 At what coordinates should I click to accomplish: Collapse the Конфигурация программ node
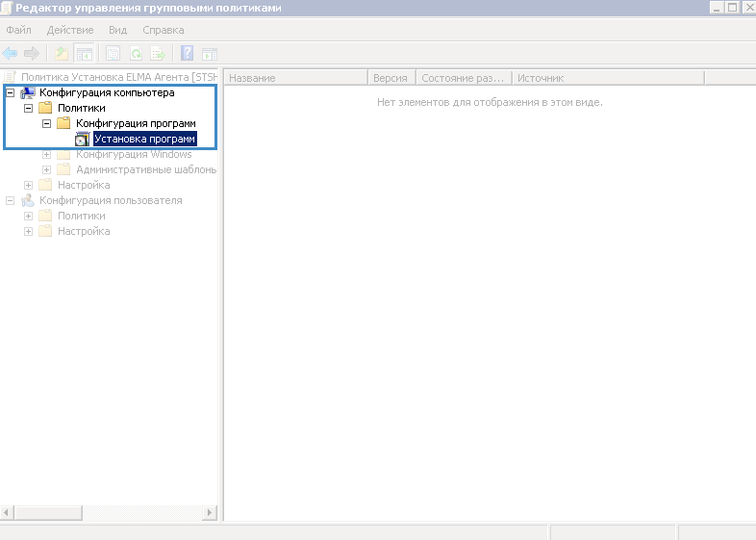[47, 124]
